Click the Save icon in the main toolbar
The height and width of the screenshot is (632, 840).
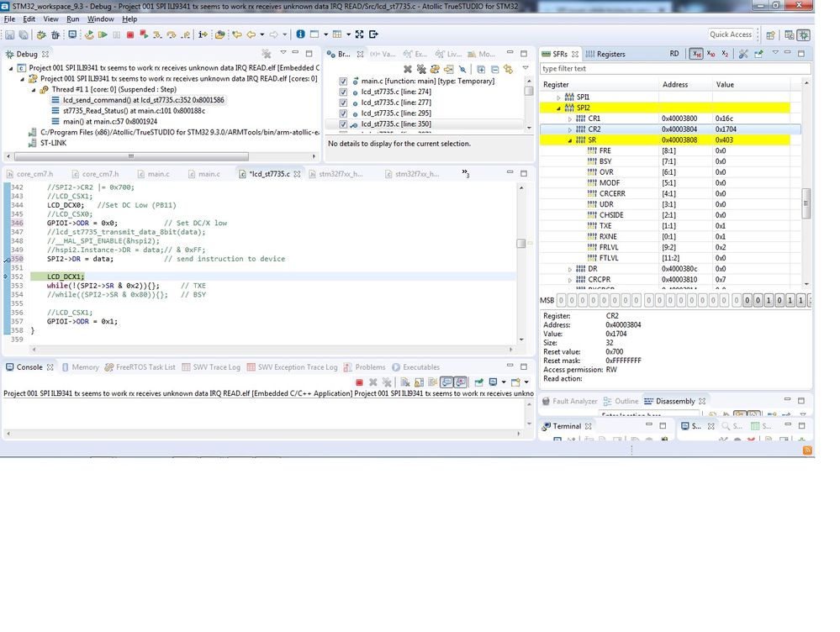9,34
